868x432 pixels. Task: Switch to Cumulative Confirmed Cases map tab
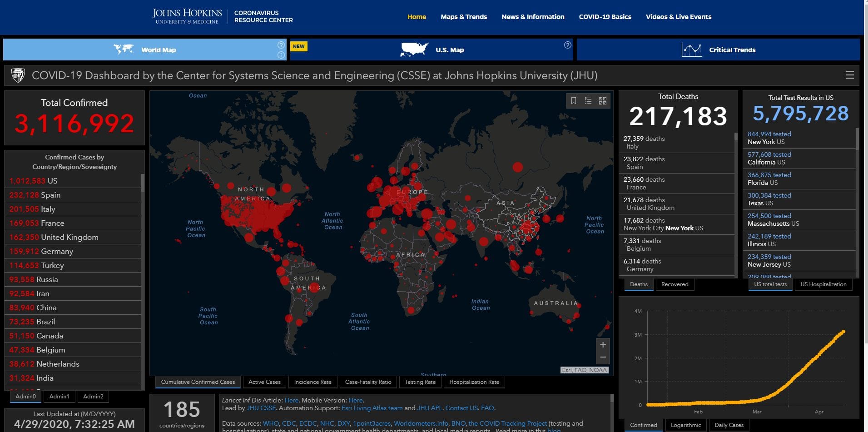click(x=198, y=382)
